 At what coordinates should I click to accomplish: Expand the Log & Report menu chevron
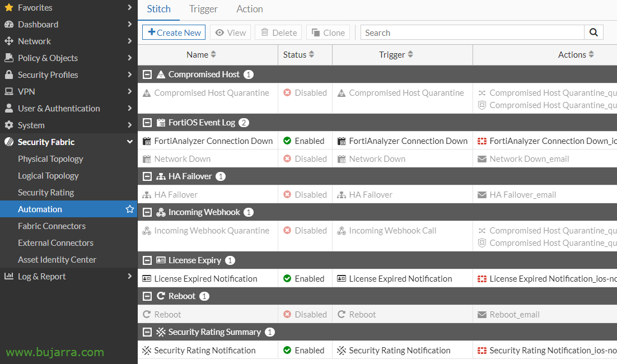(x=129, y=276)
